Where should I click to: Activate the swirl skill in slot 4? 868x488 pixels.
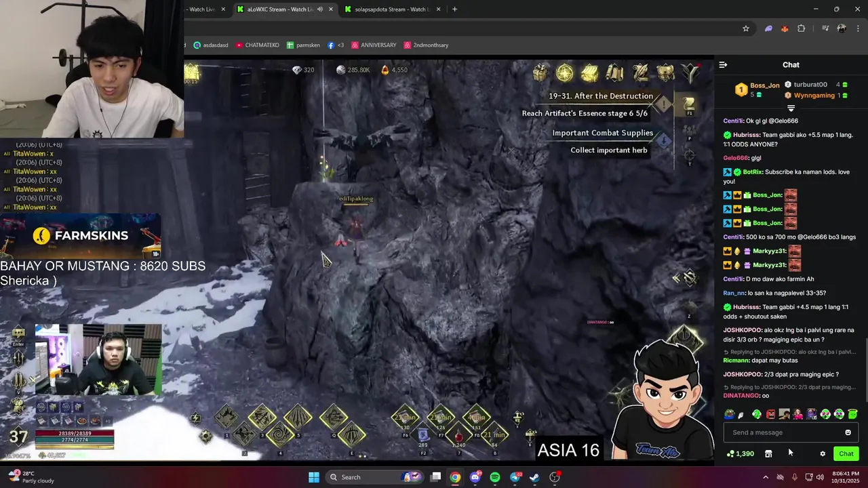point(280,434)
